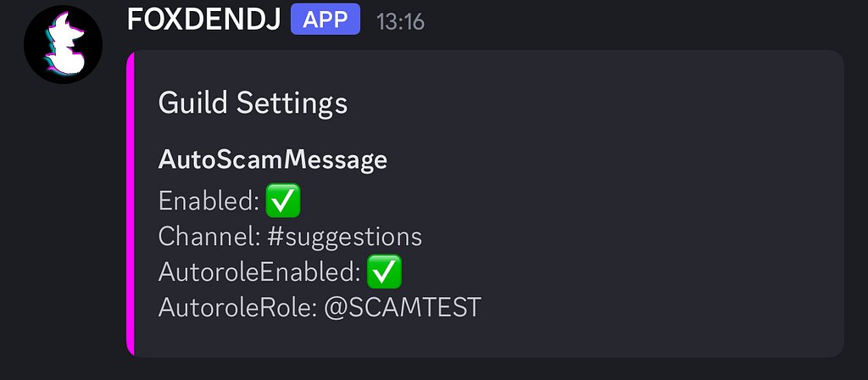Viewport: 868px width, 380px height.
Task: Click the green checkmark beside AutoroleEnabled
Action: [384, 271]
